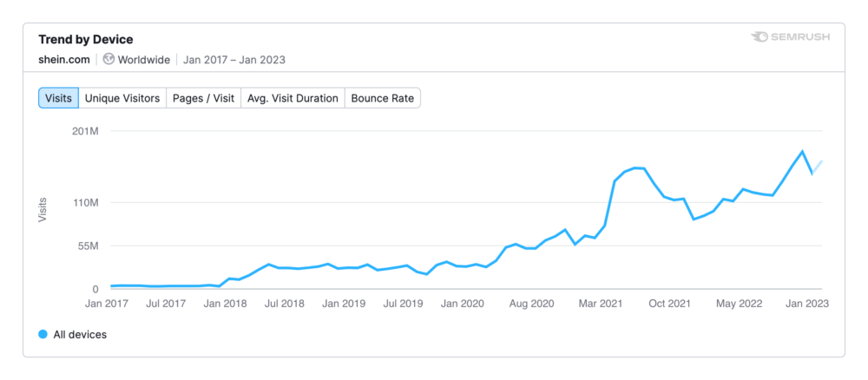The image size is (868, 380).
Task: Click the globe icon beside Worldwide
Action: pyautogui.click(x=109, y=60)
